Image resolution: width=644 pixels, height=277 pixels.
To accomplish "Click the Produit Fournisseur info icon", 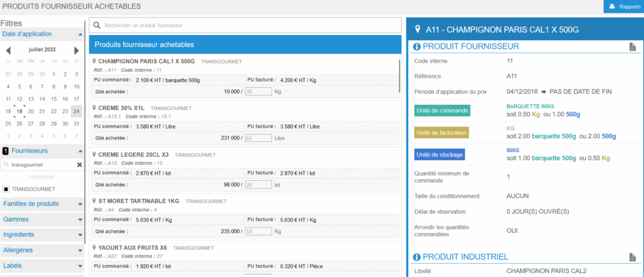I will coord(416,46).
